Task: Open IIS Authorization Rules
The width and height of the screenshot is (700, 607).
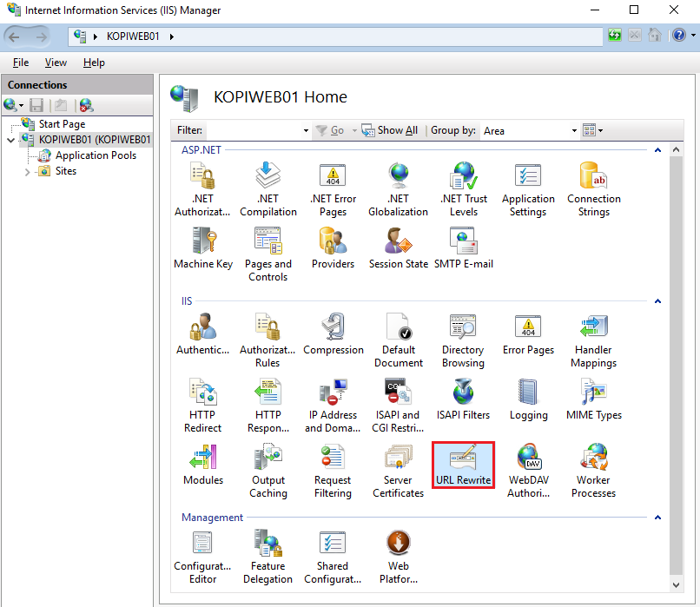Action: point(267,340)
